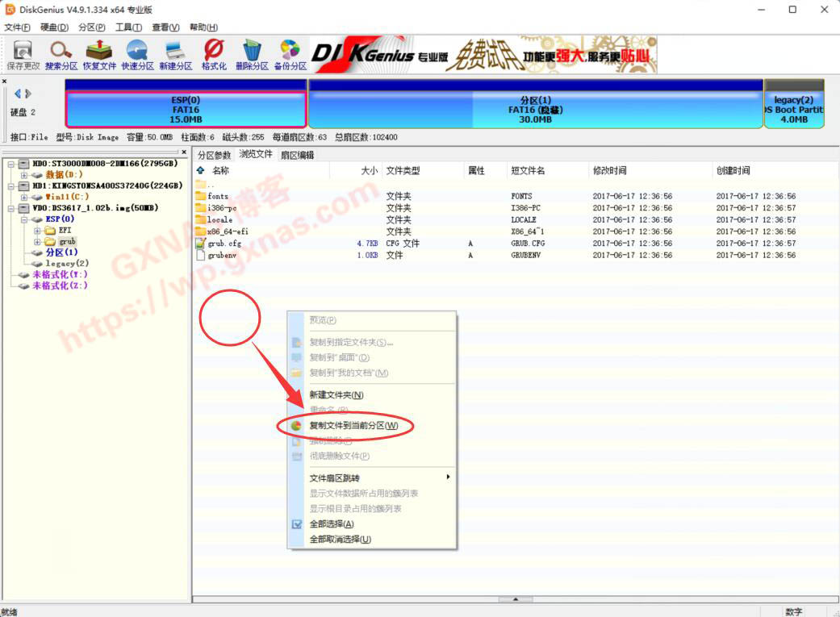The image size is (840, 617).
Task: Switch to the 扇区编辑 tab
Action: tap(297, 155)
